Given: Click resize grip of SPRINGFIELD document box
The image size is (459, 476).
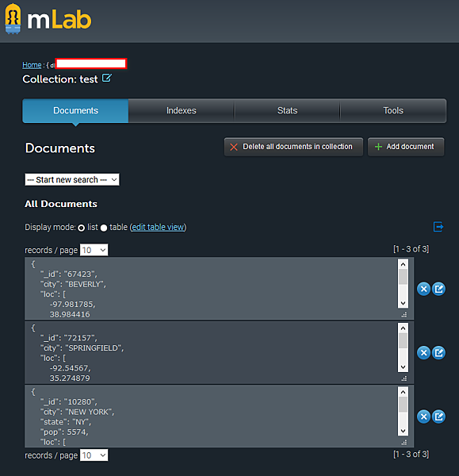Looking at the screenshot, I should 404,378.
